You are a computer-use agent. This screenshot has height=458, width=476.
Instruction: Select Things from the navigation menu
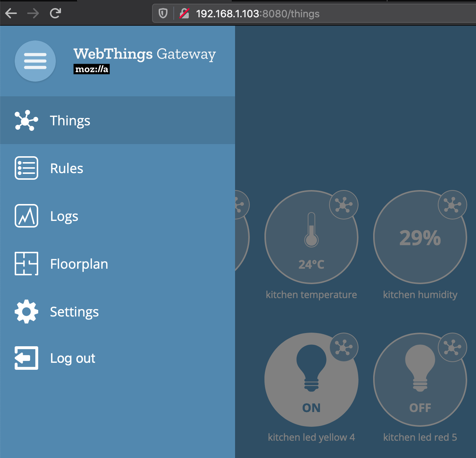click(70, 121)
